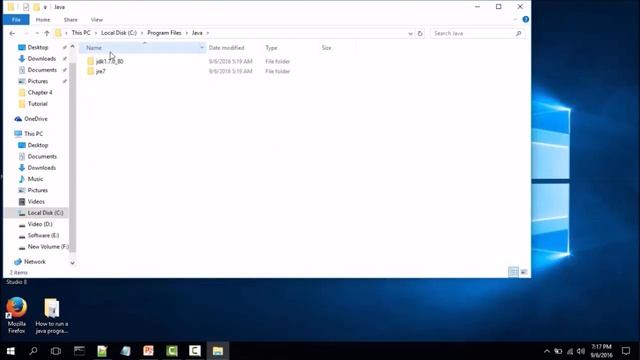
Task: Open Downloads under This PC
Action: pyautogui.click(x=42, y=168)
